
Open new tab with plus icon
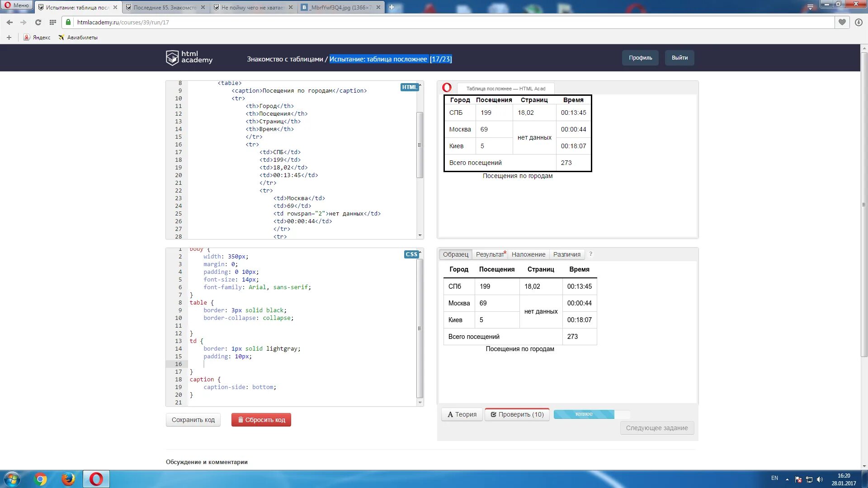click(x=392, y=7)
